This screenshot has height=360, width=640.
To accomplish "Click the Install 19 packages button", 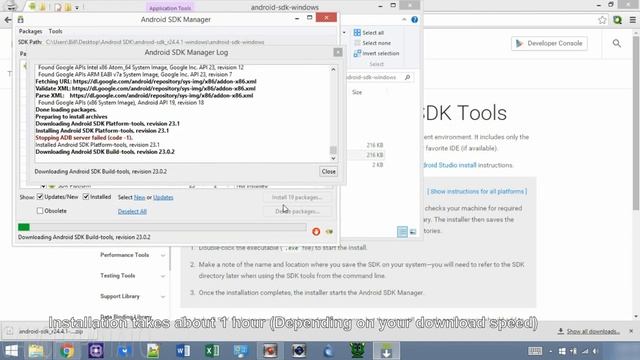I will [x=297, y=197].
